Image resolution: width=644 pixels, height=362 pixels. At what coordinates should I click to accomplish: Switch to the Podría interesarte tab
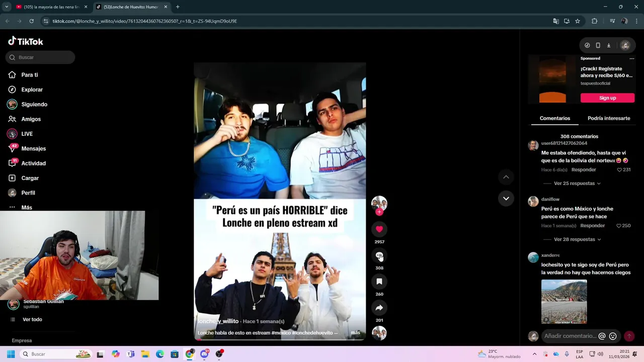point(609,118)
